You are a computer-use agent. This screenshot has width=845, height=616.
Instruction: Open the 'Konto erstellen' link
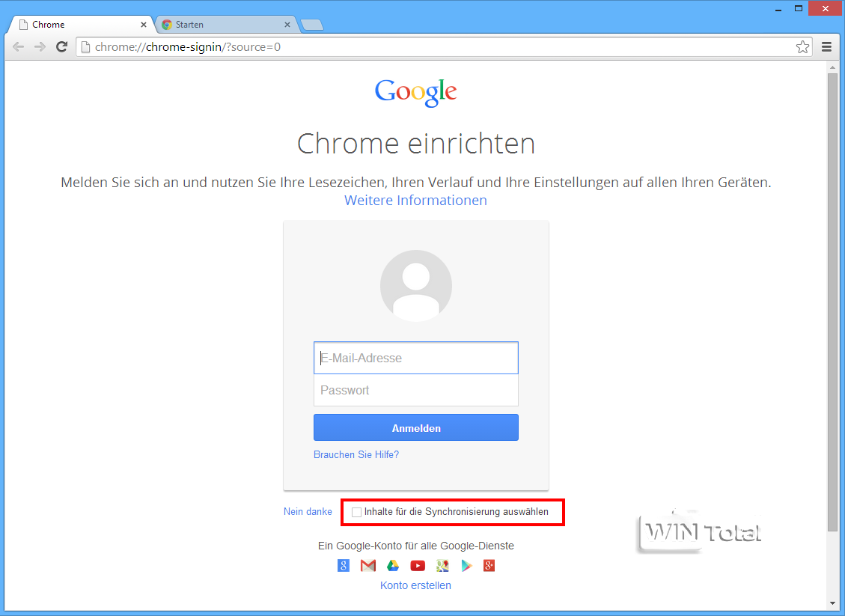click(415, 585)
